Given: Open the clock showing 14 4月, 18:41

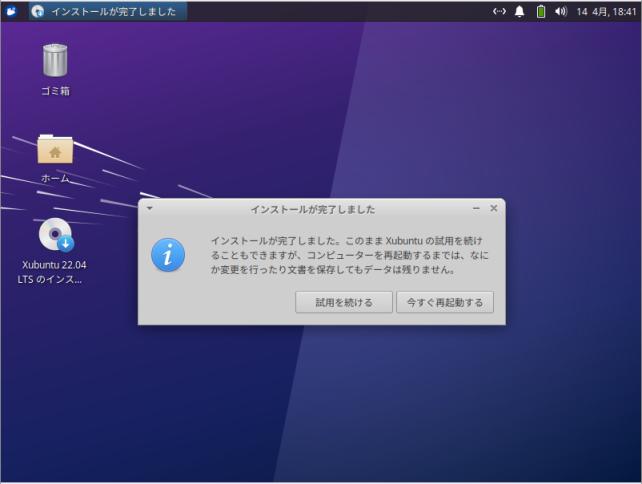Looking at the screenshot, I should pyautogui.click(x=606, y=11).
